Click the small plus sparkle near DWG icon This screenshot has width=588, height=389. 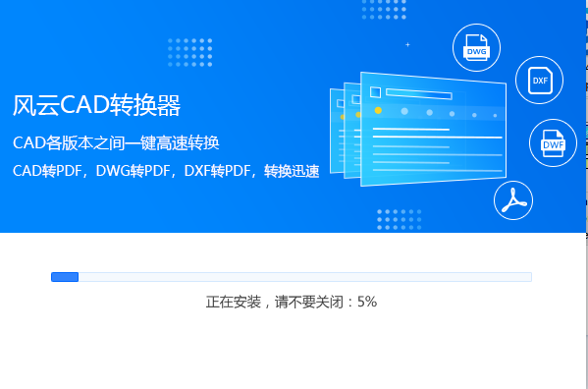[407, 44]
